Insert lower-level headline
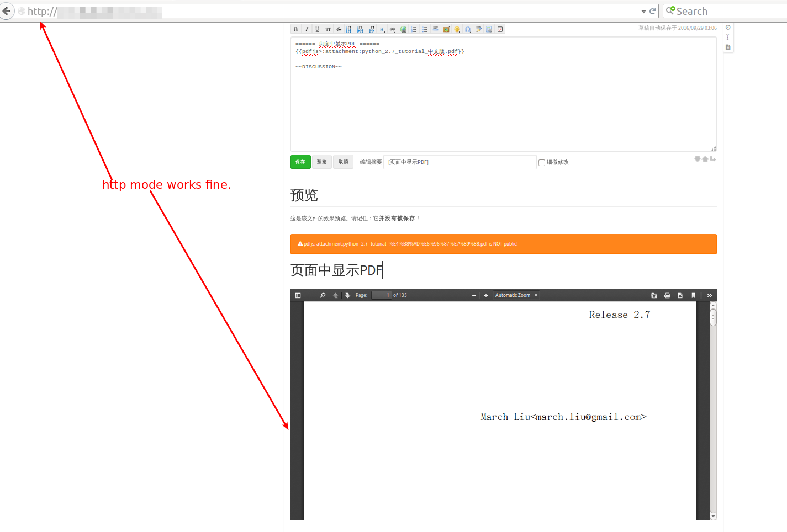 pos(360,29)
